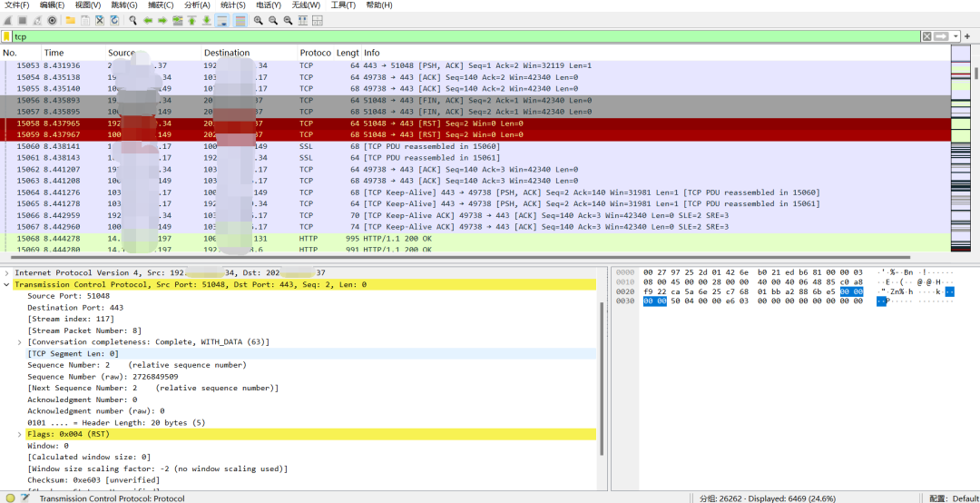Sort packets by the Destination column
The height and width of the screenshot is (503, 980).
(250, 53)
